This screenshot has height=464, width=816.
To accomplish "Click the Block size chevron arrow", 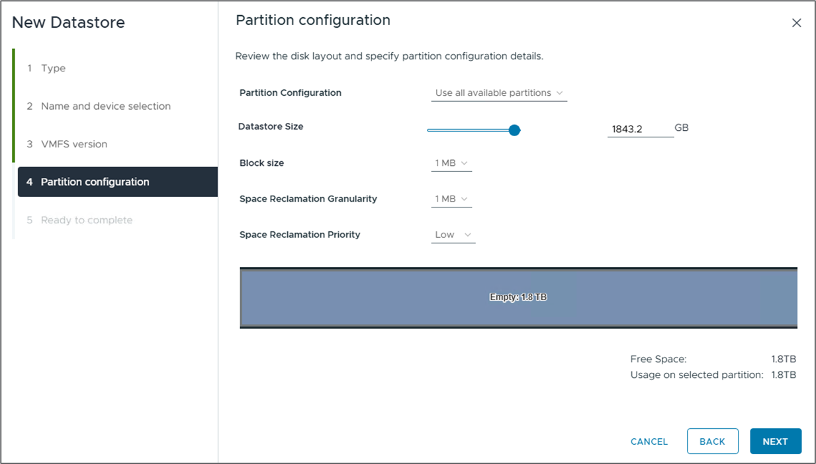I will click(464, 163).
